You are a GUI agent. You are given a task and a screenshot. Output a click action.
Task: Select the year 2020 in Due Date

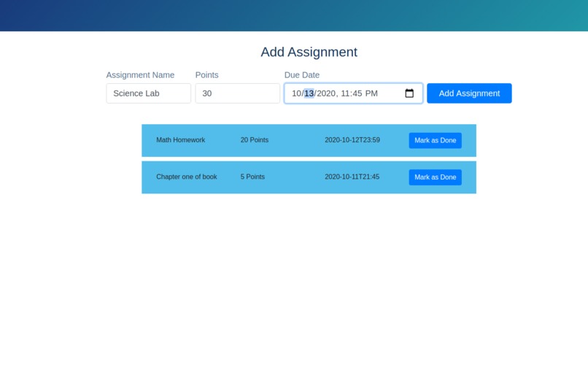click(326, 93)
